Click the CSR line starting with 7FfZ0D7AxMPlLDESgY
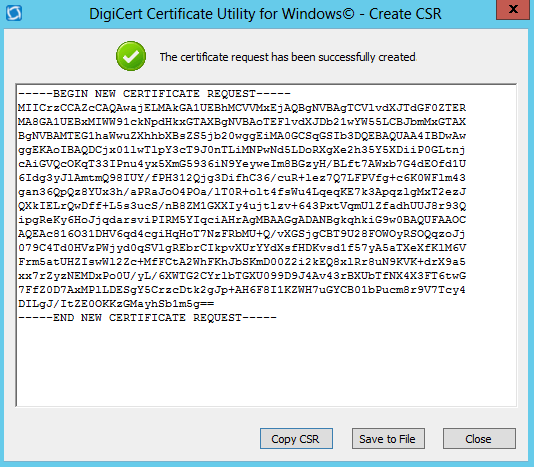 [x=242, y=290]
